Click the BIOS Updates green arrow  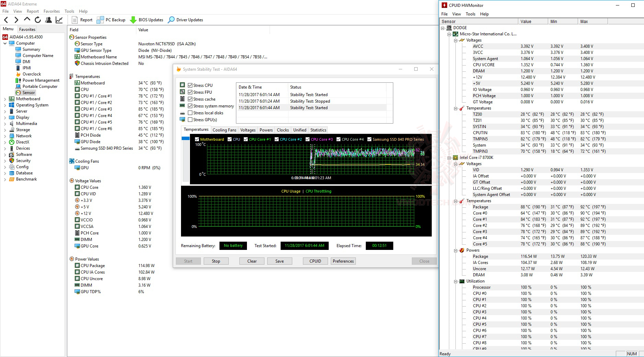coord(133,20)
